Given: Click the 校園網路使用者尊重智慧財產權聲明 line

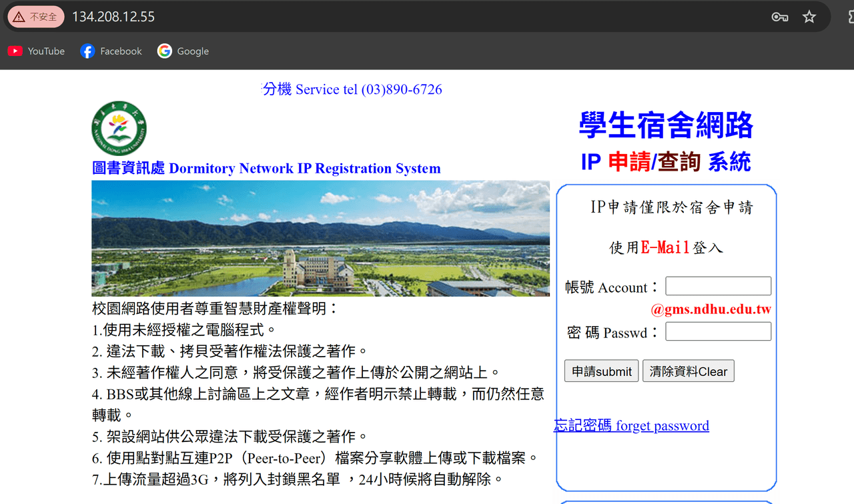Looking at the screenshot, I should point(216,309).
